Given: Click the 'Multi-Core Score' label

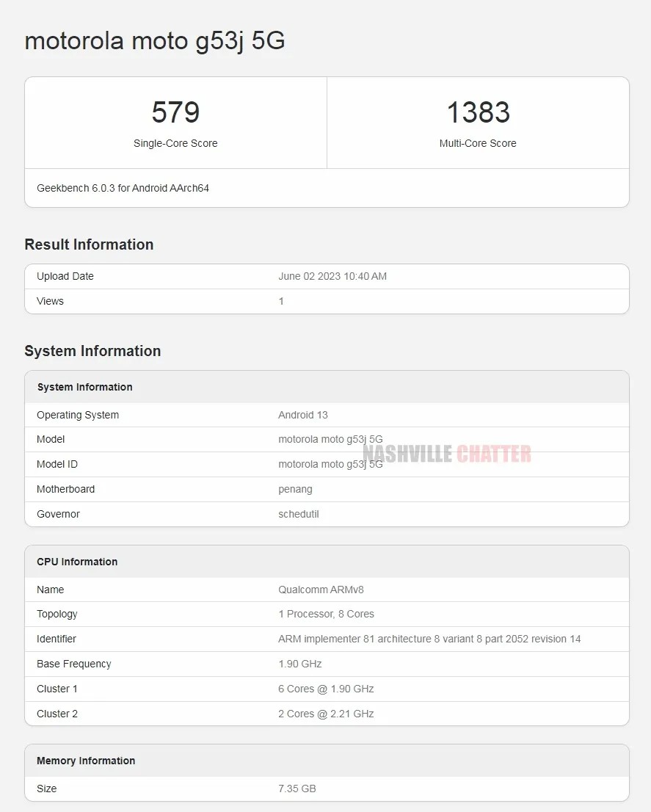Looking at the screenshot, I should point(479,143).
